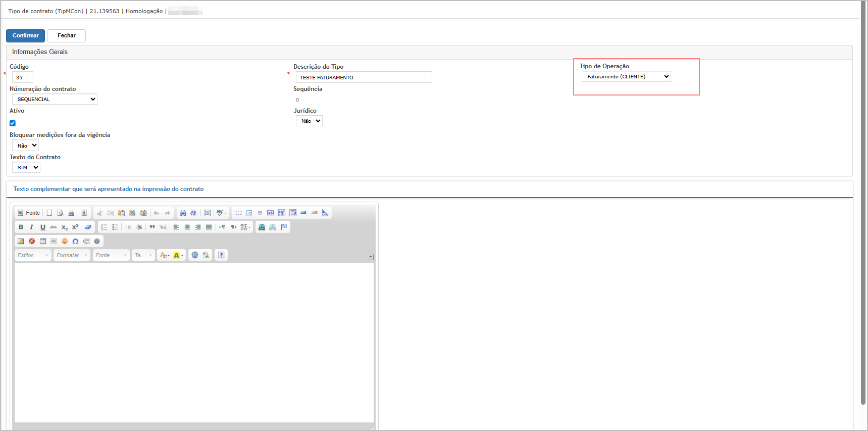868x431 pixels.
Task: Click the Descrição do Tipo input field
Action: tap(364, 77)
